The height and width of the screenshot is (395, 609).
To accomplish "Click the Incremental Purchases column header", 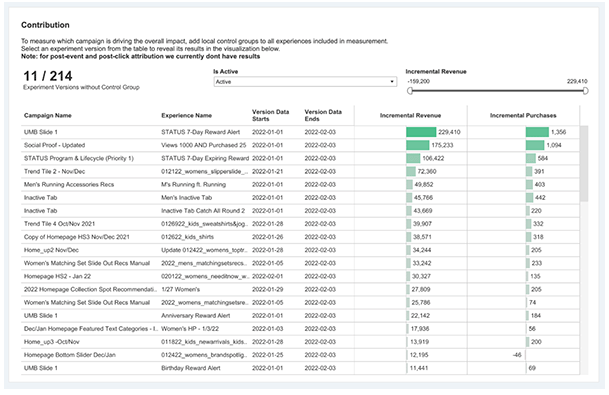I will coord(523,115).
